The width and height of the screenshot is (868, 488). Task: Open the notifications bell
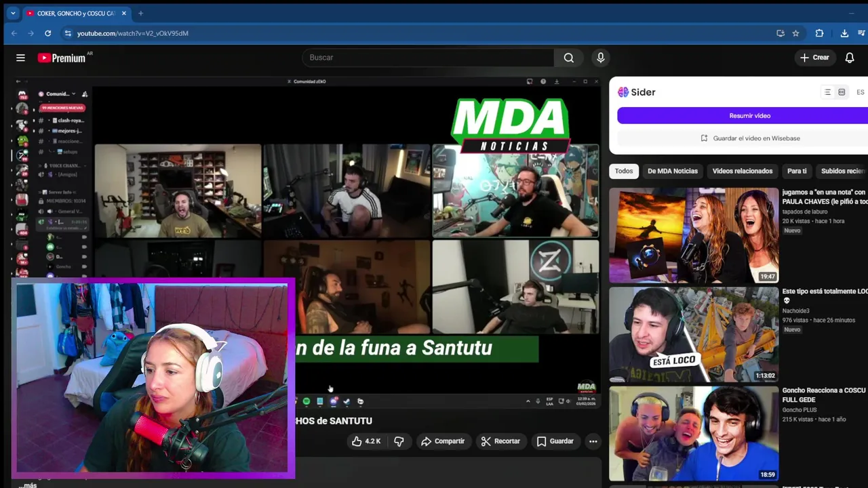pyautogui.click(x=850, y=58)
